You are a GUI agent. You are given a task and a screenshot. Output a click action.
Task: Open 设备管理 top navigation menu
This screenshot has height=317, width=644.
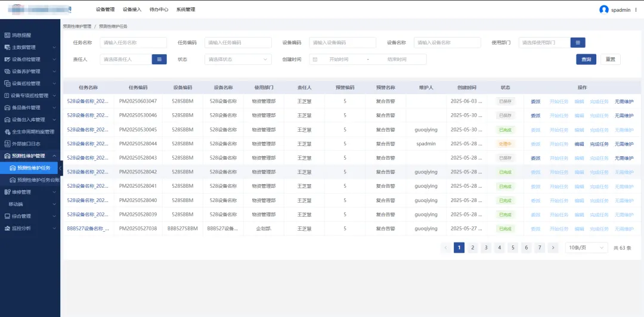[x=105, y=10]
